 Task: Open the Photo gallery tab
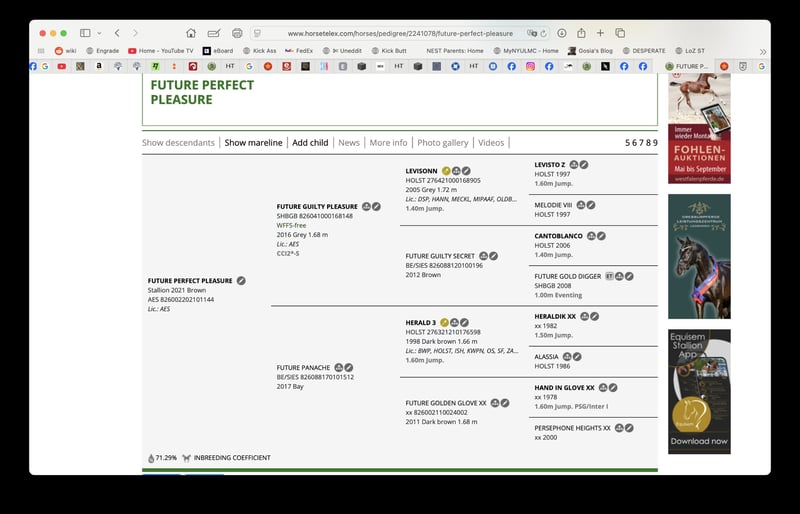442,143
